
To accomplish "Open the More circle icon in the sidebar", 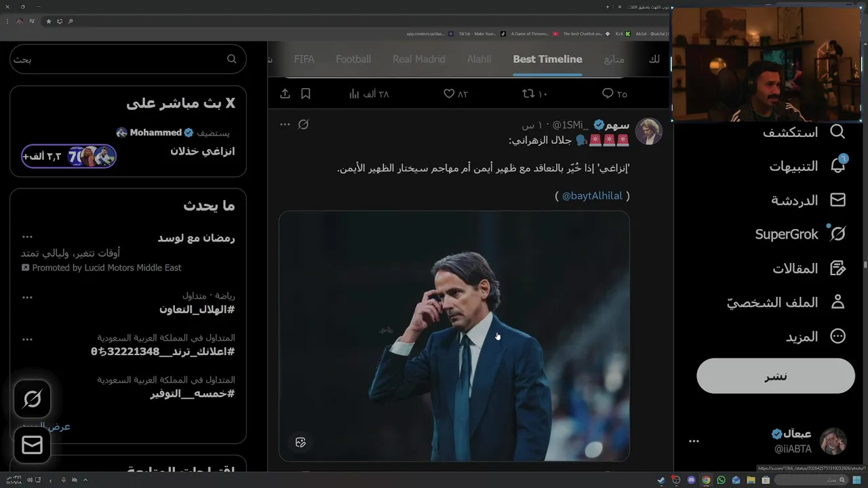I will click(838, 336).
